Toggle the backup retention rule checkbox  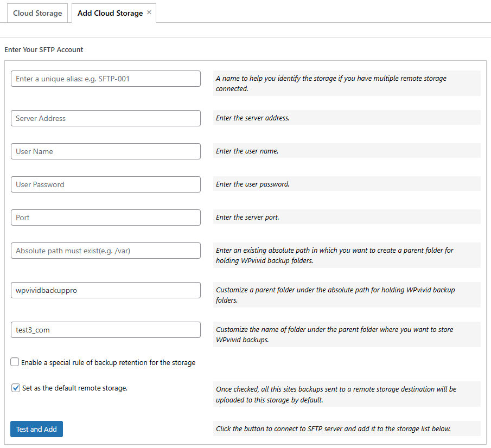tap(15, 362)
